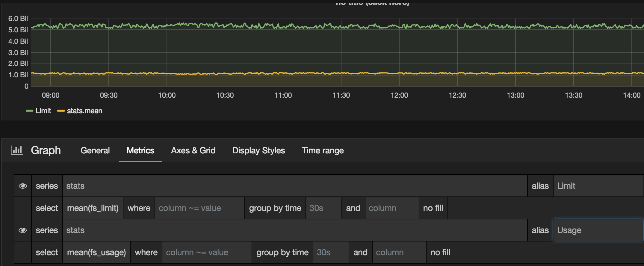Click the 10:00 time axis label
Screen dimensions: 644x266
(x=167, y=95)
